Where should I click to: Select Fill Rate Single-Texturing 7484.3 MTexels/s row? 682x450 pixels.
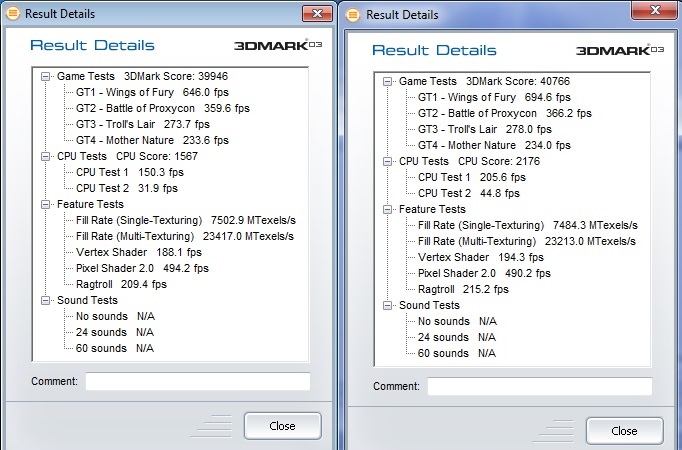tap(528, 225)
